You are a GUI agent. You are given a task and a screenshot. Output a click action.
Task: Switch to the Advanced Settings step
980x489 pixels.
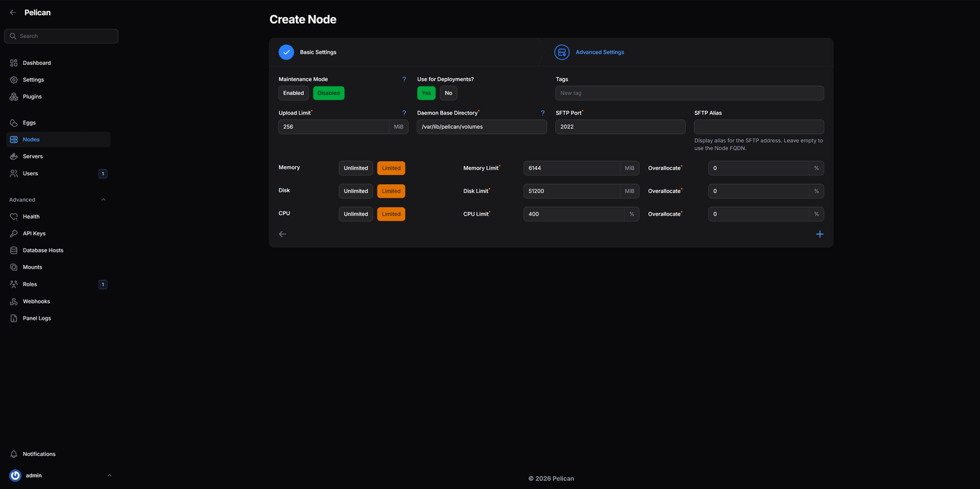[x=600, y=52]
